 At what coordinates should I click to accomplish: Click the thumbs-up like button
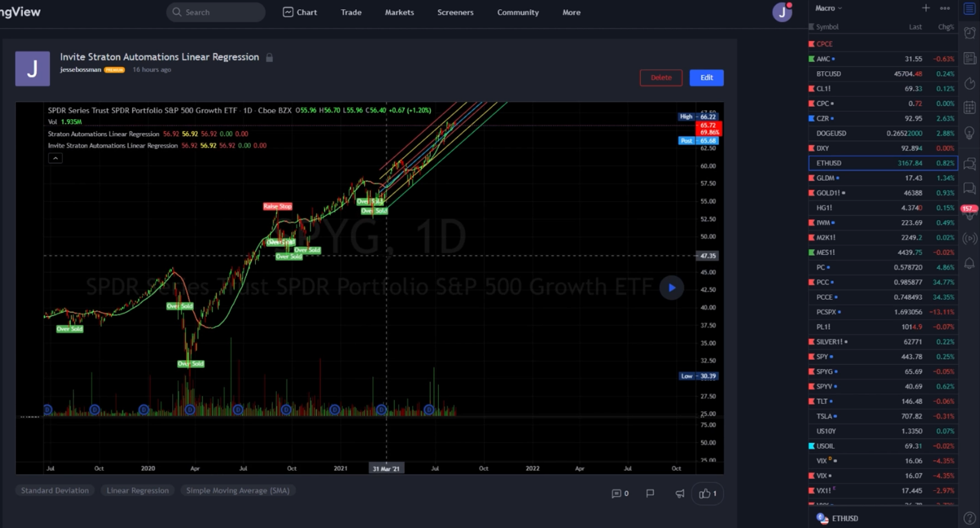coord(707,494)
